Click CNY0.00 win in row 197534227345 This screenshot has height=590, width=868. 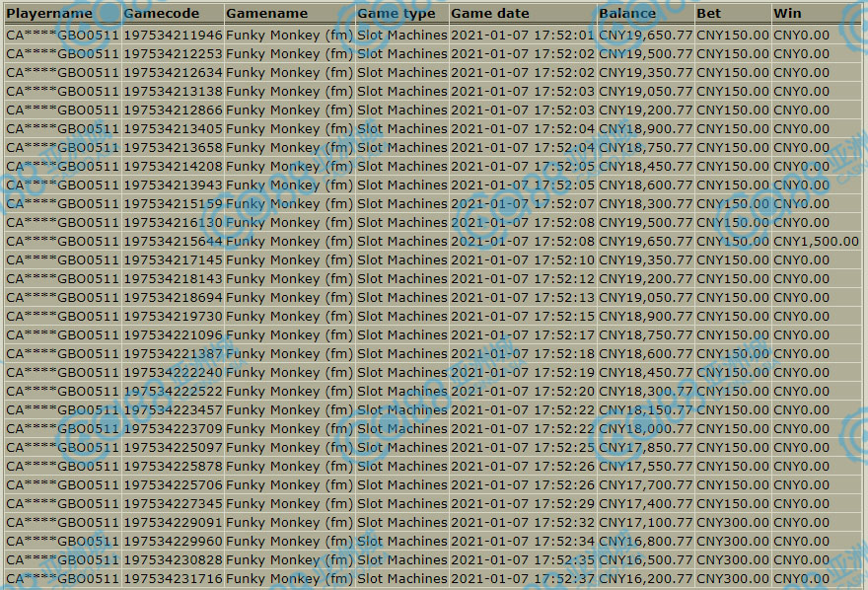[x=802, y=504]
